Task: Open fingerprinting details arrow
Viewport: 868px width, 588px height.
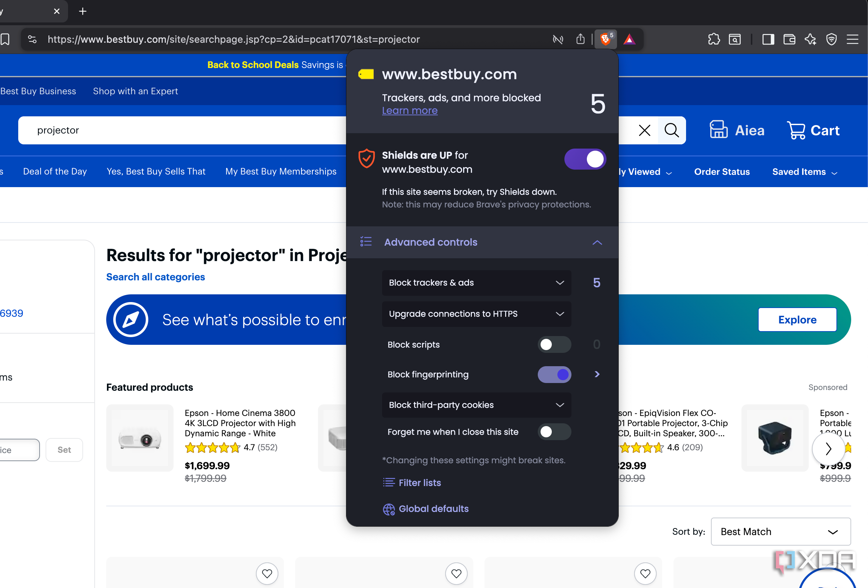Action: 597,374
